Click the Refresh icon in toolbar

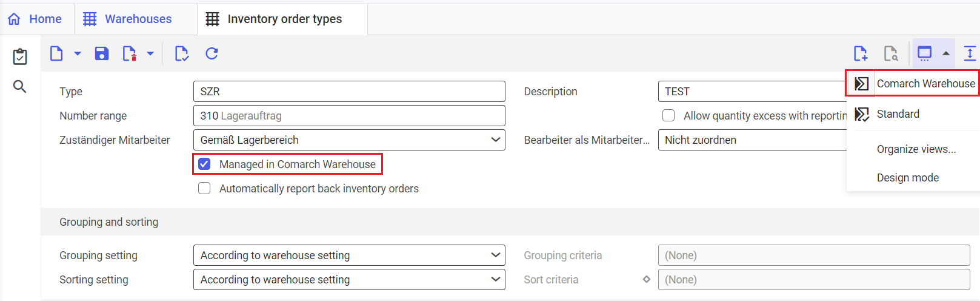click(x=212, y=53)
